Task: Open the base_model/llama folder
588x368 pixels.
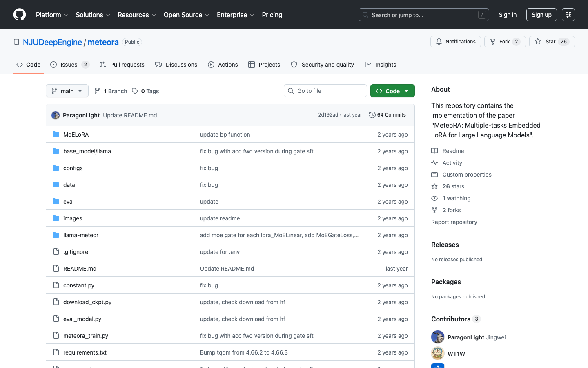Action: [87, 151]
